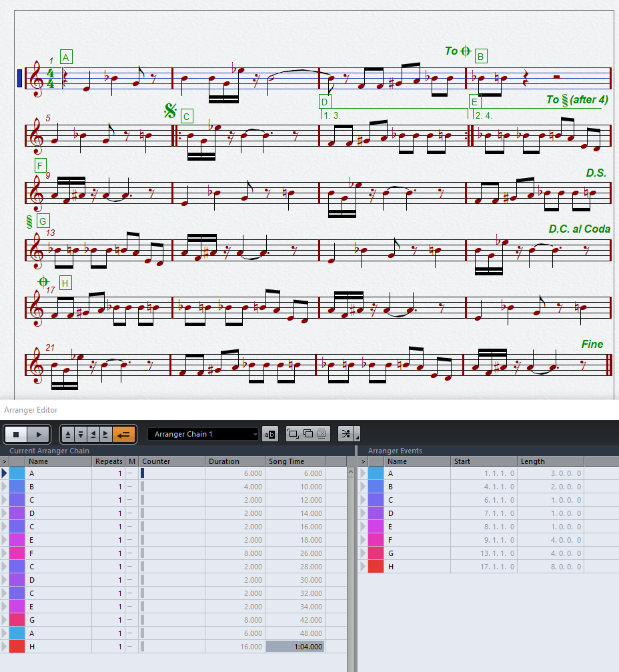The width and height of the screenshot is (619, 672).
Task: Select rehearsal mark H in the score
Action: pos(65,283)
